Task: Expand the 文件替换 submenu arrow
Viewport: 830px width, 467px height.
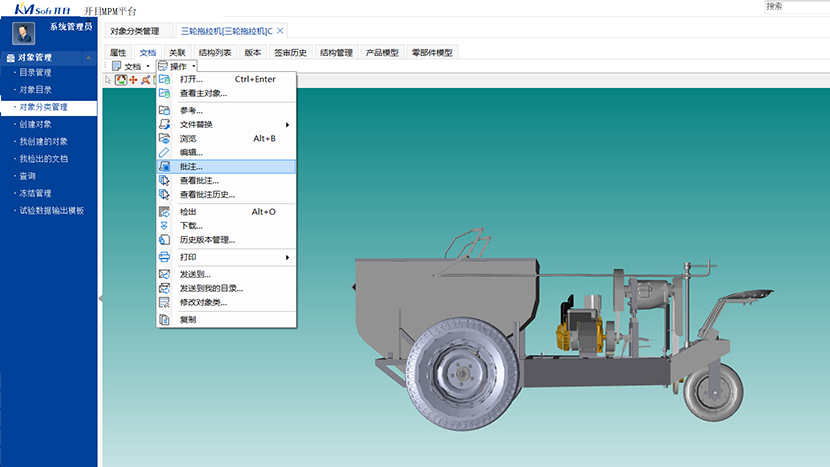Action: (x=287, y=125)
